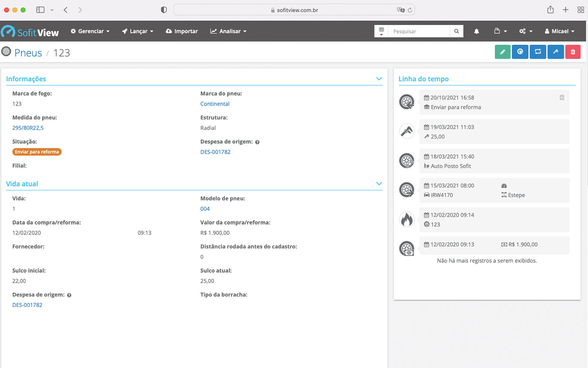
Task: Click the search magnifier button
Action: tap(457, 31)
